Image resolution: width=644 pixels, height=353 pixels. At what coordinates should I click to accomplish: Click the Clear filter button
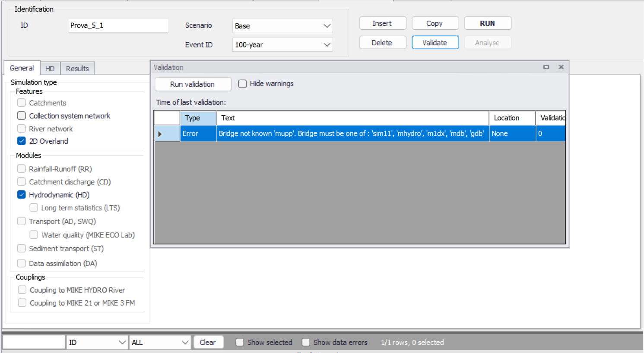[x=208, y=342]
